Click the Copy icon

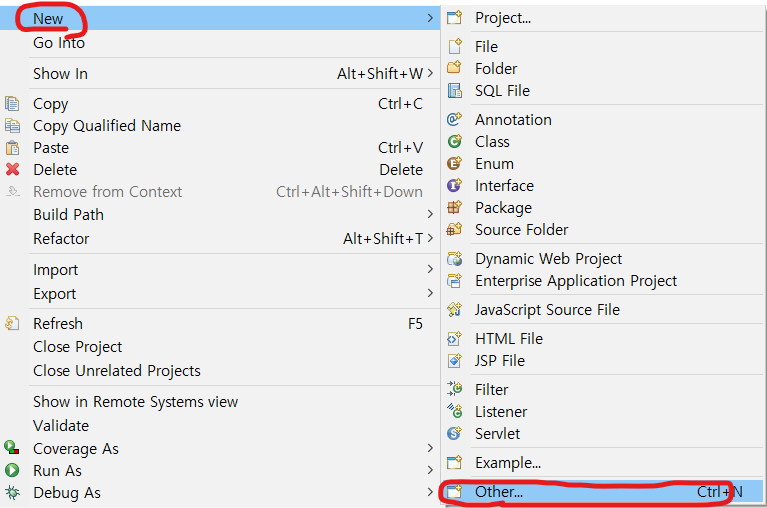pos(12,104)
